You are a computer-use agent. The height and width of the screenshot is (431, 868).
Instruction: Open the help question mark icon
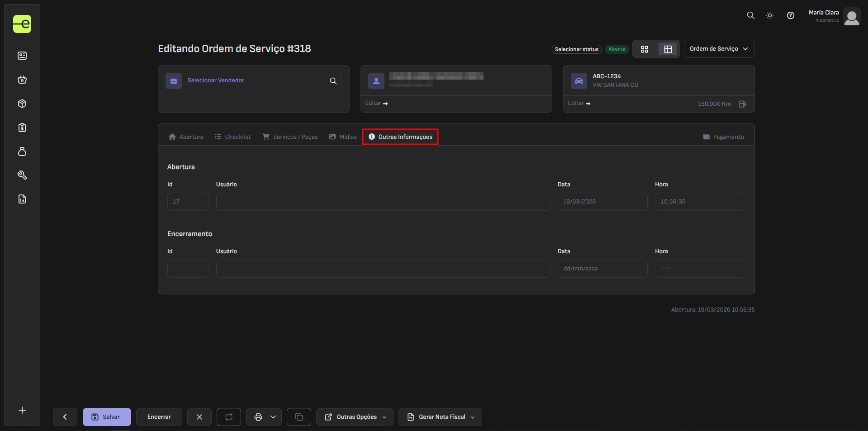pyautogui.click(x=790, y=15)
